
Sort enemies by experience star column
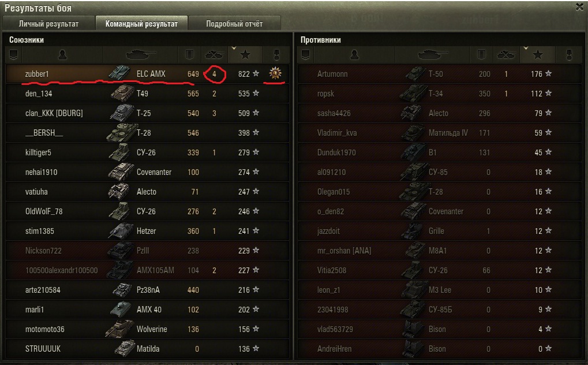click(x=538, y=55)
